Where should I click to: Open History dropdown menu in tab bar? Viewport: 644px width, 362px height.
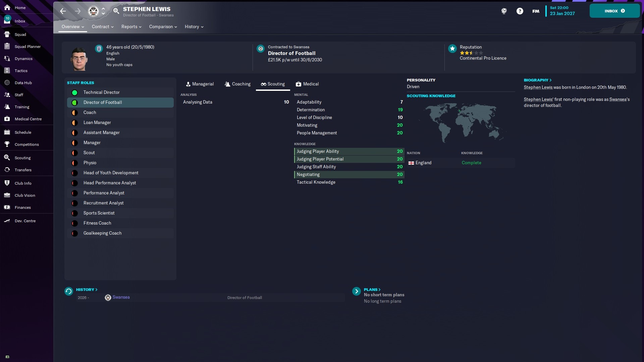point(194,26)
